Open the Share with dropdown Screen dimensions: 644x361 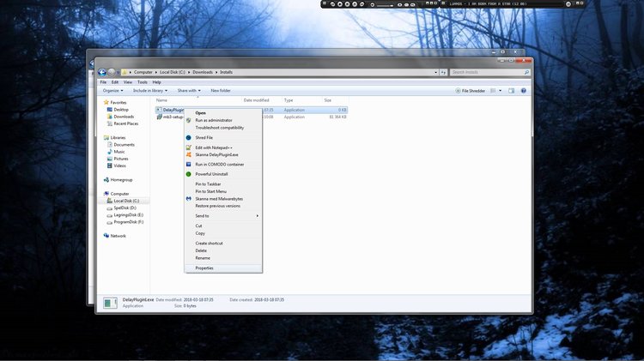click(189, 91)
